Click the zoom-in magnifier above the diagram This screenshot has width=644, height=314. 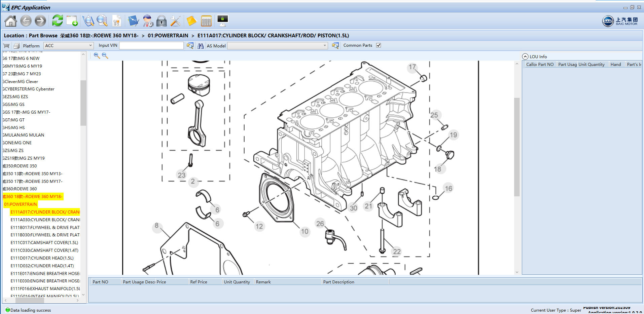click(97, 55)
